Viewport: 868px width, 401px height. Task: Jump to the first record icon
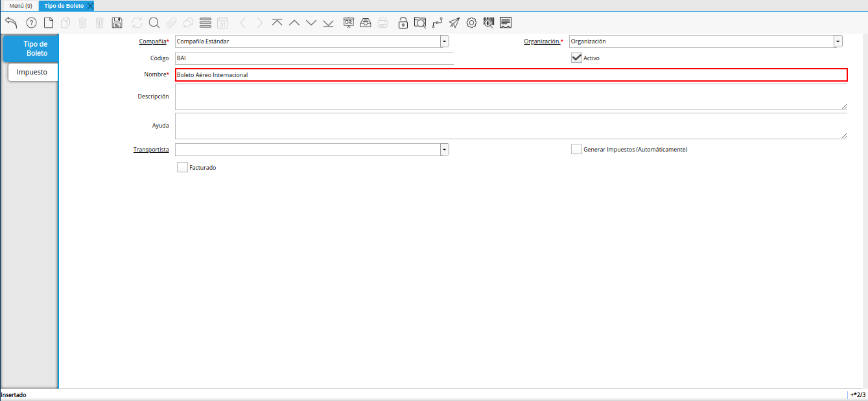coord(277,23)
